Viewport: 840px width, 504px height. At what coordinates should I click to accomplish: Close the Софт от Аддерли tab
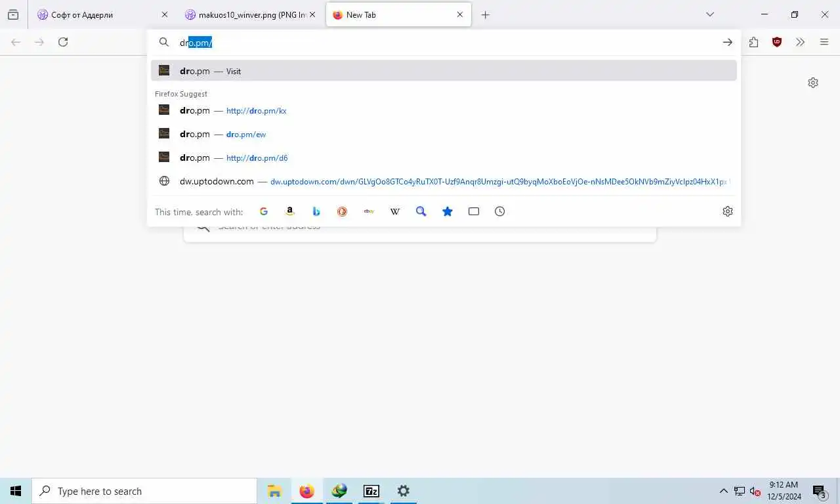click(x=165, y=14)
